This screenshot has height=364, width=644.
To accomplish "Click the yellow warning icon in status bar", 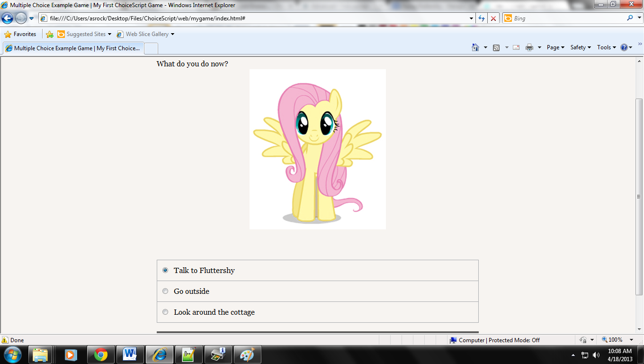I will [5, 340].
